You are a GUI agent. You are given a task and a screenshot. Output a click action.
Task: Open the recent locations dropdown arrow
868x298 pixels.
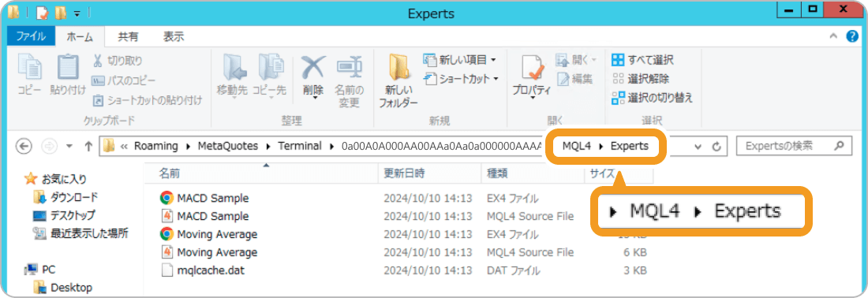pos(69,147)
